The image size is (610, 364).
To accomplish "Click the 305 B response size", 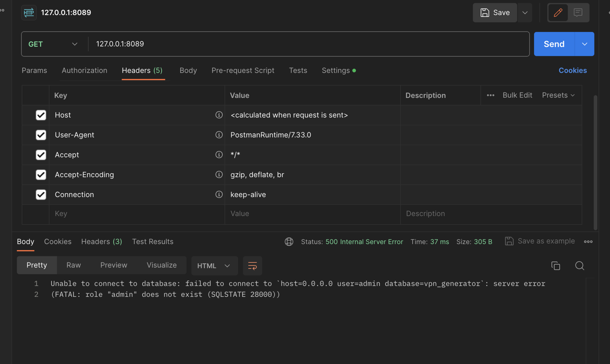I will (483, 242).
